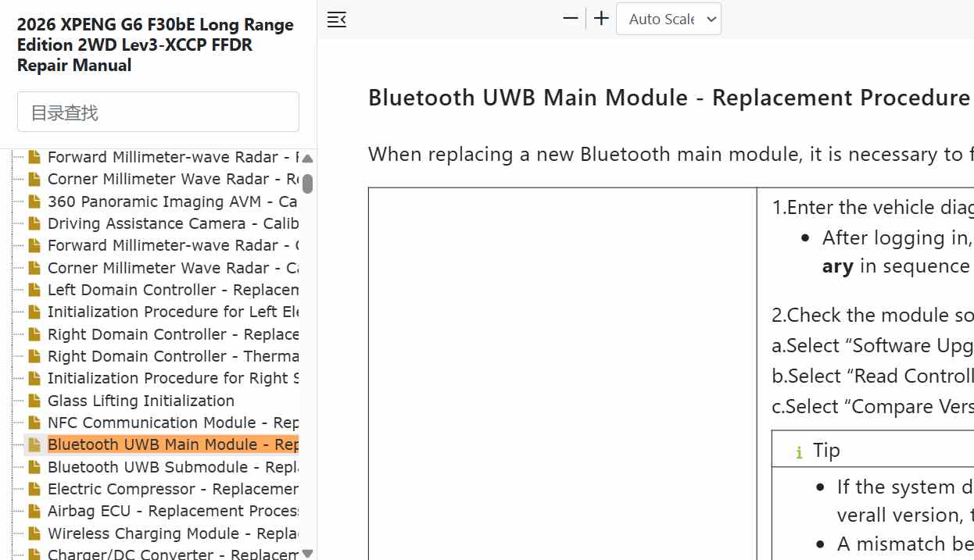Click step text 'a.Select “Software Upg'
The image size is (974, 560).
pos(872,345)
